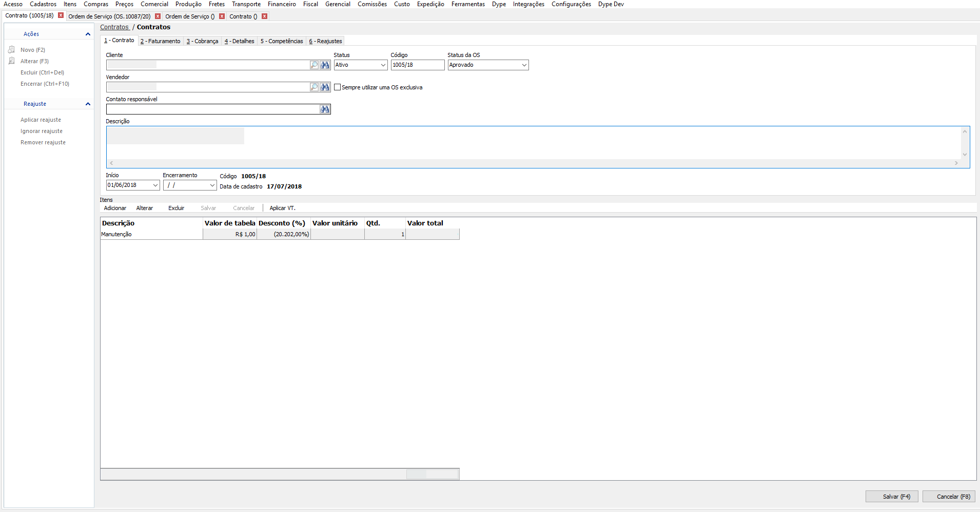Click Salvar (F4) button
Screen dimensions: 980x512
(x=892, y=497)
